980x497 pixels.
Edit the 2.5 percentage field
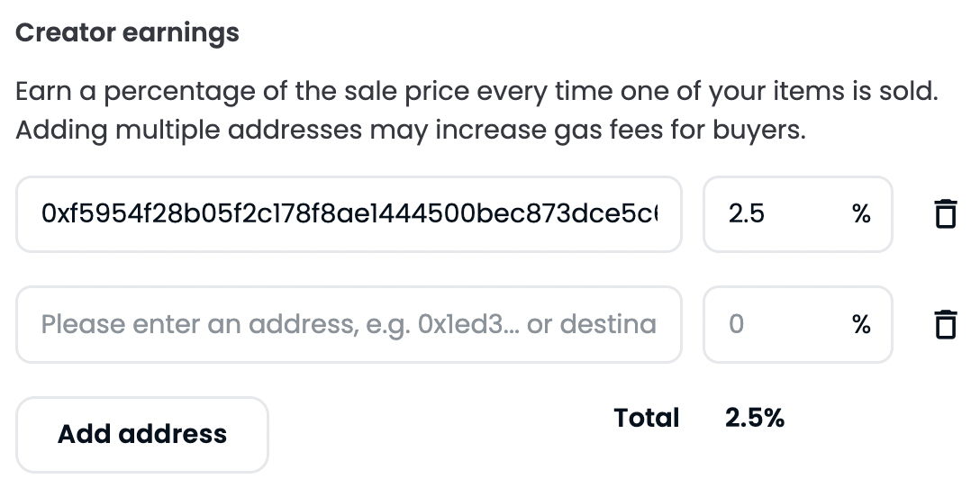tap(775, 214)
